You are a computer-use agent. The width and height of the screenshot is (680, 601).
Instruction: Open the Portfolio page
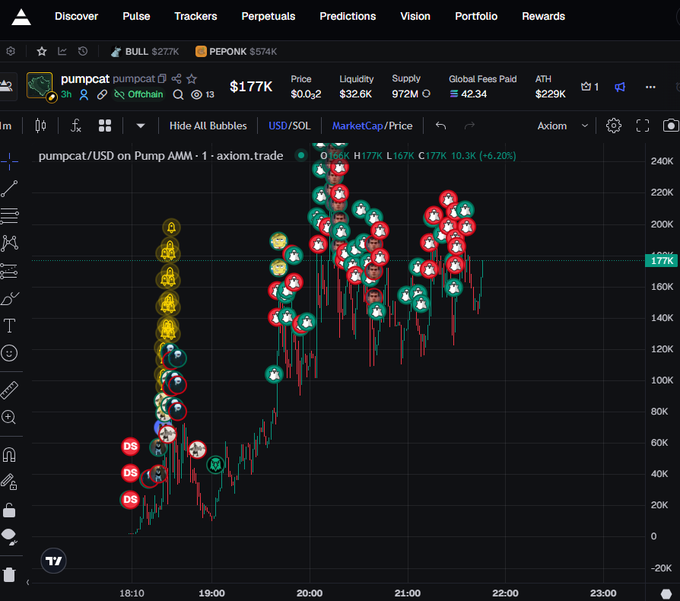476,16
